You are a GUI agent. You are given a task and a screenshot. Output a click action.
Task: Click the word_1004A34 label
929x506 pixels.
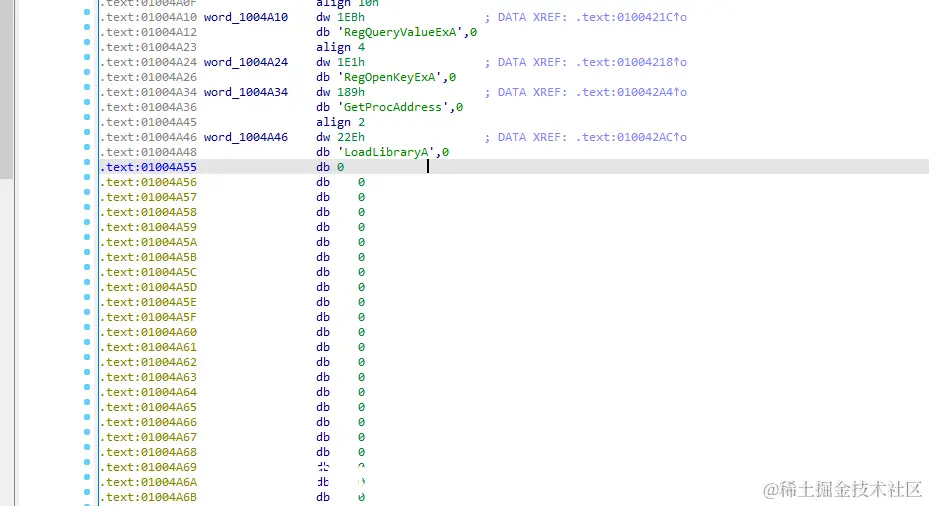click(x=246, y=92)
